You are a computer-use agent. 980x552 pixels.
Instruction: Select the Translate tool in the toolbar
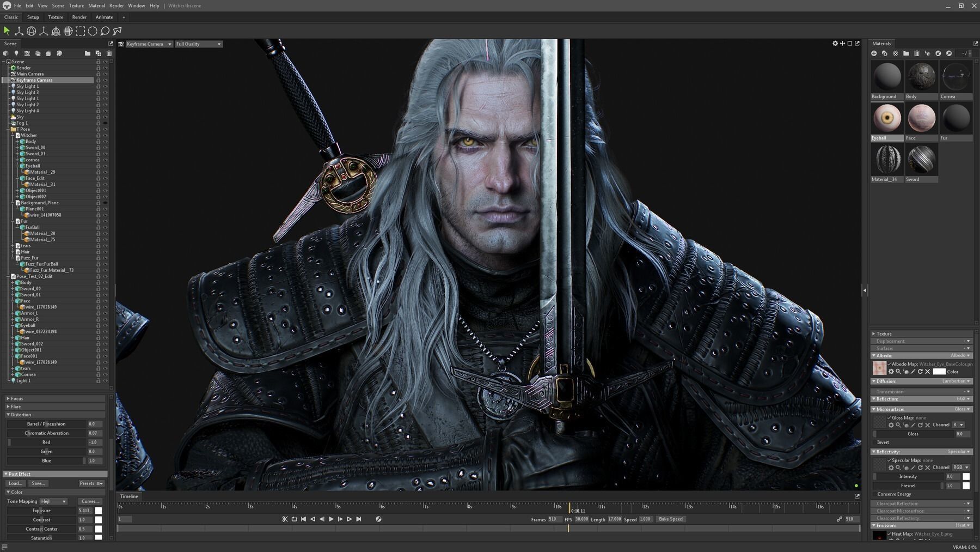19,31
